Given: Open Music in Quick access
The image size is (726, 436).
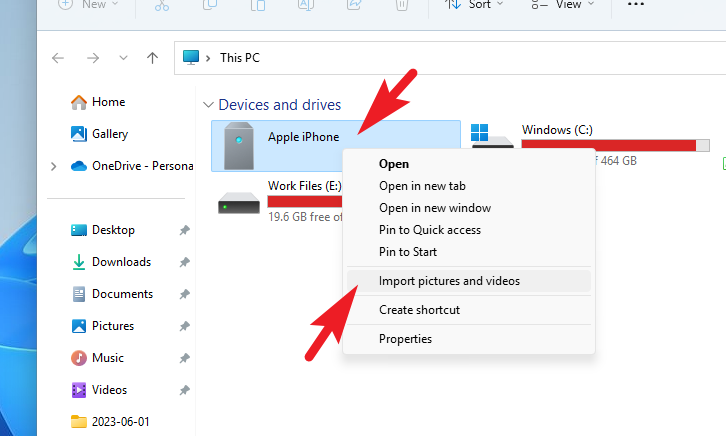Looking at the screenshot, I should [97, 358].
